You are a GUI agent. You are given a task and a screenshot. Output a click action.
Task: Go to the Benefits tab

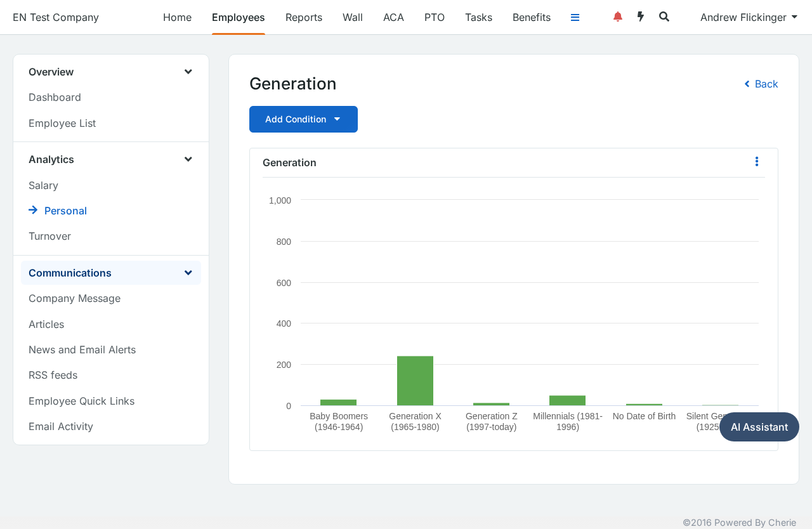[x=532, y=17]
